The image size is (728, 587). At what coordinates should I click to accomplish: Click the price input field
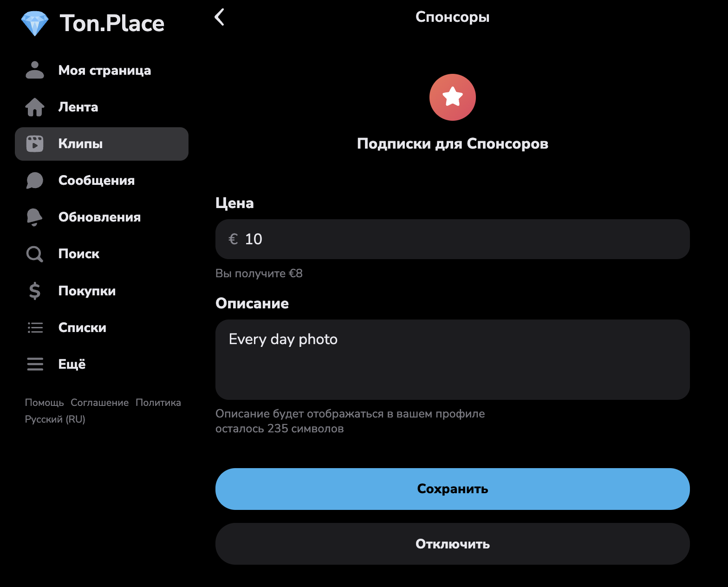(x=452, y=239)
